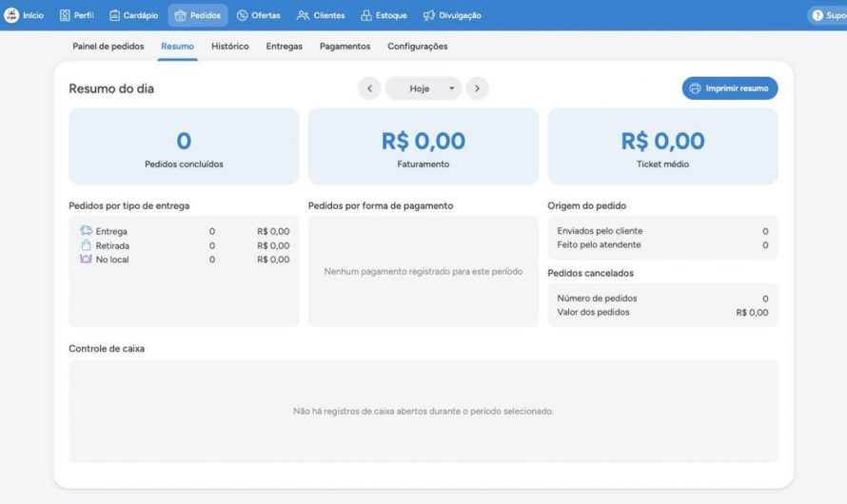This screenshot has height=504, width=847.
Task: Open the Divulgação menu item
Action: click(452, 15)
